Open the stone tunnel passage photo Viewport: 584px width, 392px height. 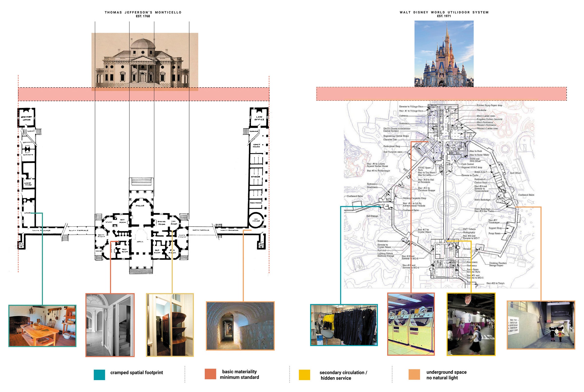click(x=240, y=326)
